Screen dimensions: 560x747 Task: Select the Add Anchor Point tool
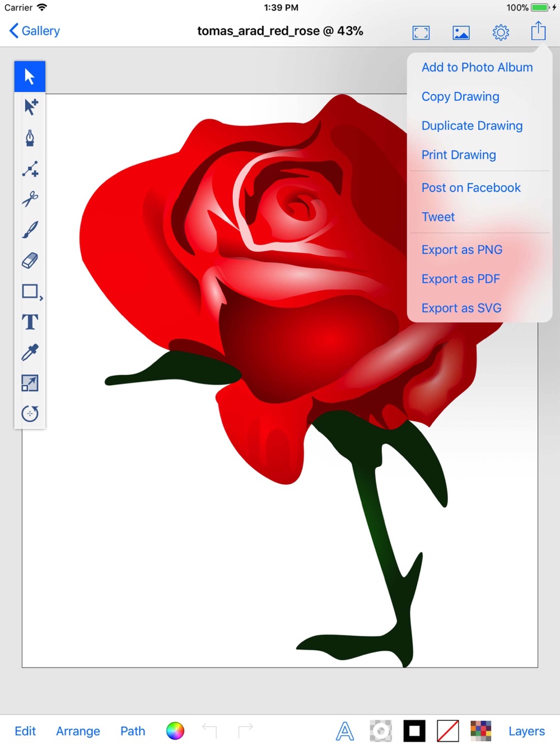click(30, 169)
